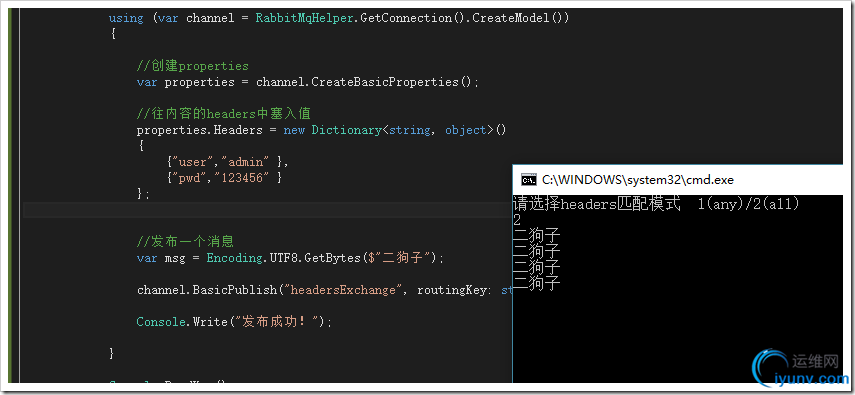Viewport: 855px width, 395px height.
Task: Click the Write method after Console
Action: coord(209,321)
